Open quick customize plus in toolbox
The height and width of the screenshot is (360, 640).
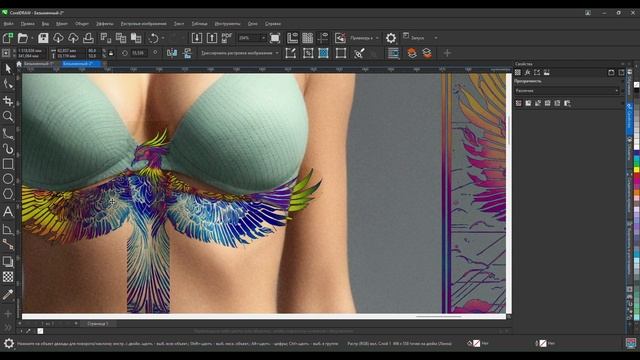(8, 313)
